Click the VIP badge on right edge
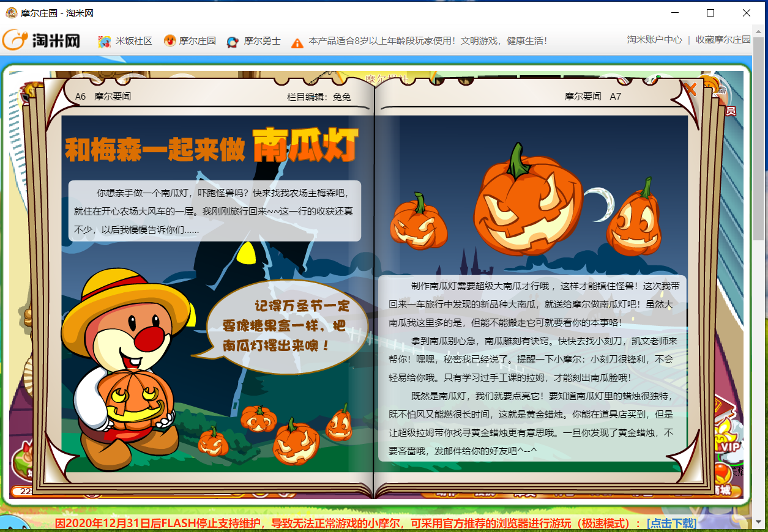This screenshot has width=768, height=532. click(x=729, y=447)
